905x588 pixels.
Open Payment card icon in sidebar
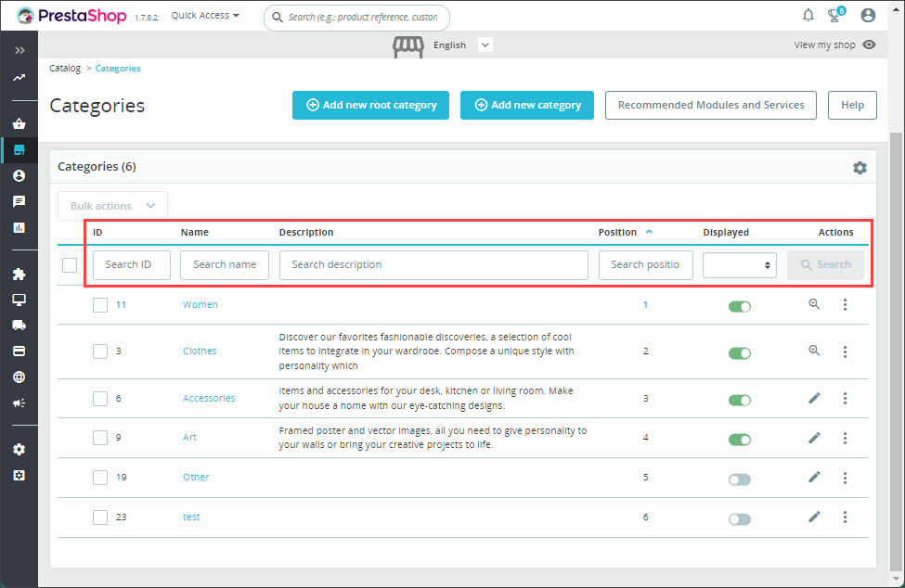[x=19, y=352]
